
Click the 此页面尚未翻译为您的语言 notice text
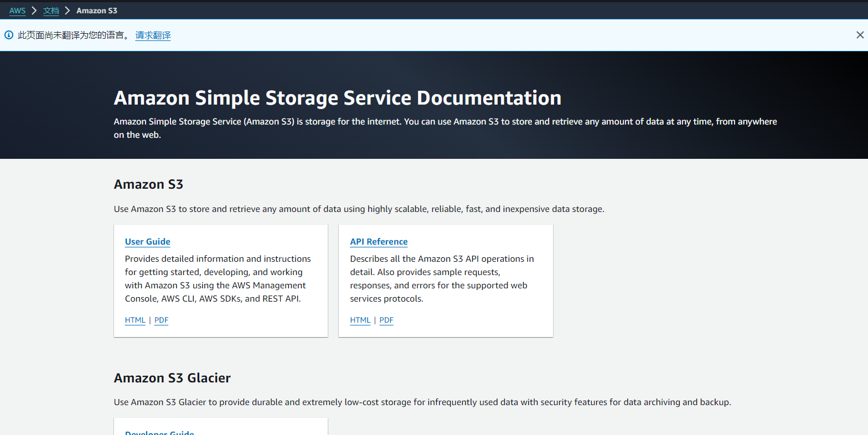[x=74, y=35]
